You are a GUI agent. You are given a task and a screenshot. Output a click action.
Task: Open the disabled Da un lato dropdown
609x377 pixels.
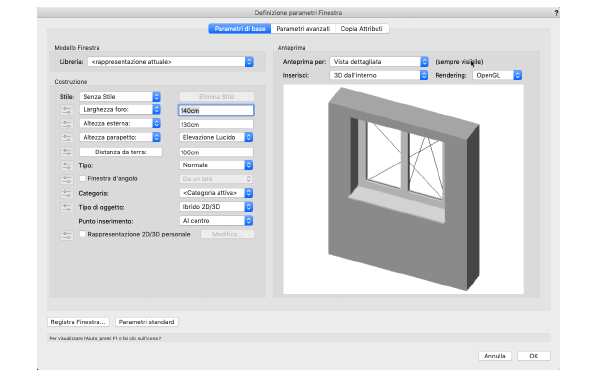(x=216, y=179)
